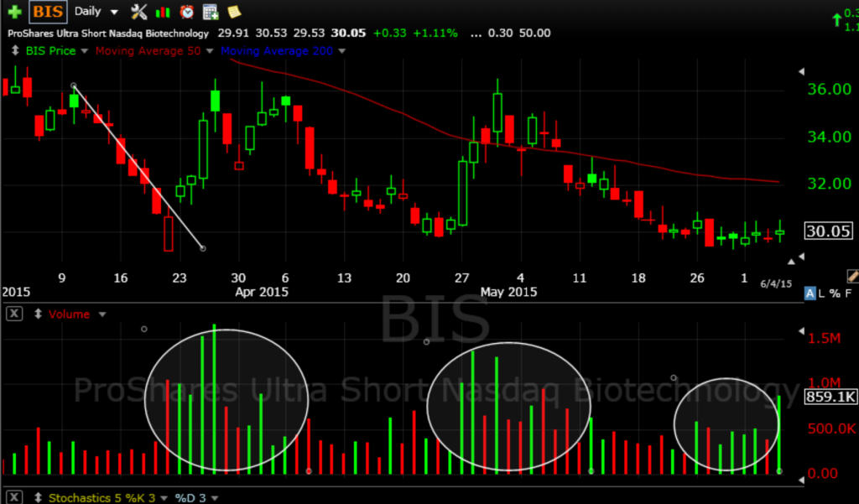The image size is (859, 504).
Task: Click the 1.5M volume scale label
Action: [x=825, y=338]
